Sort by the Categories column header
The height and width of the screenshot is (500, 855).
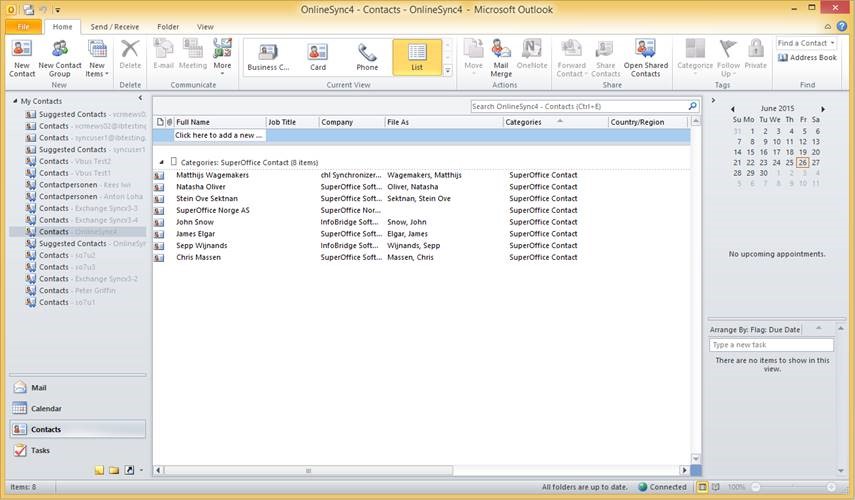tap(555, 122)
